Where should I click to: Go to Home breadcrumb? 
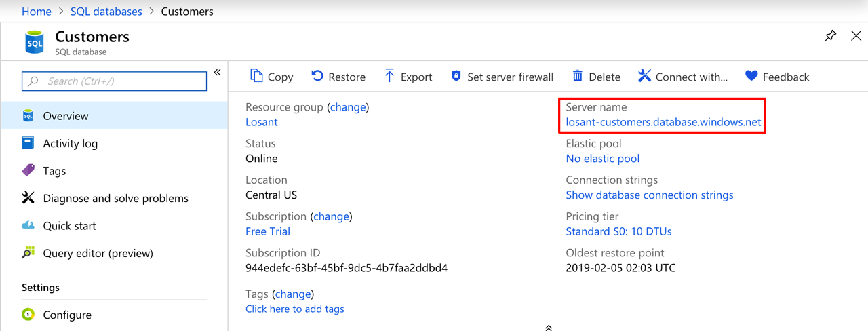coord(37,12)
